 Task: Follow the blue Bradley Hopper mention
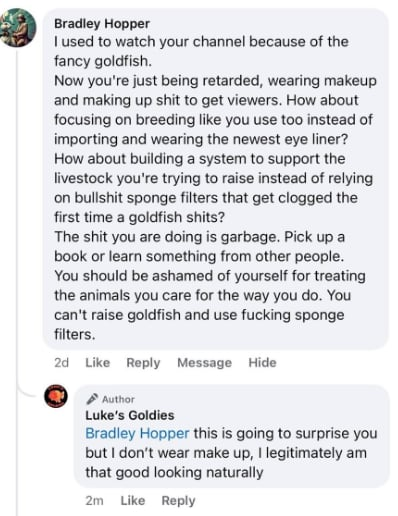pyautogui.click(x=137, y=433)
